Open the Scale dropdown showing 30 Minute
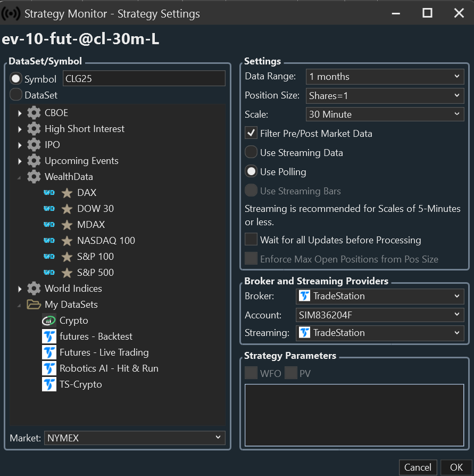 click(x=385, y=114)
